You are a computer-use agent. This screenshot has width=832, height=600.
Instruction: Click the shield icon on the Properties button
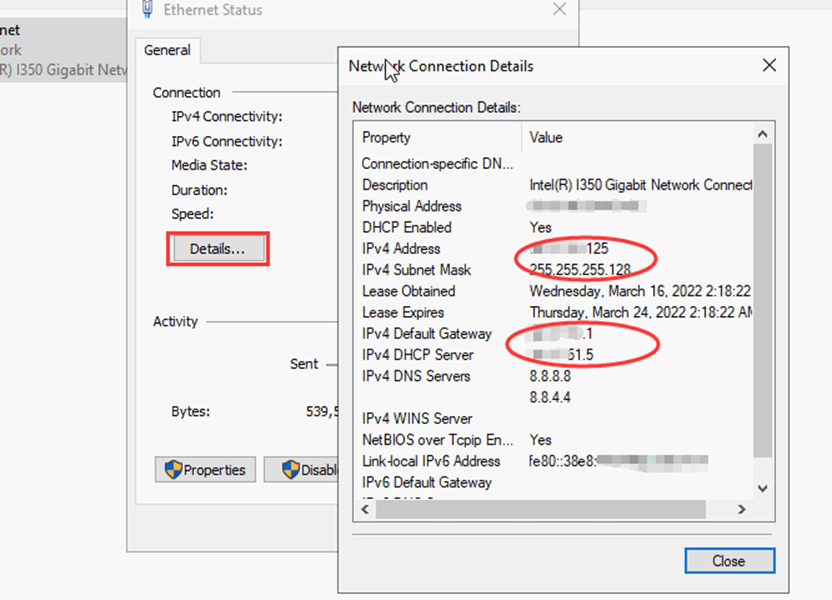tap(173, 469)
